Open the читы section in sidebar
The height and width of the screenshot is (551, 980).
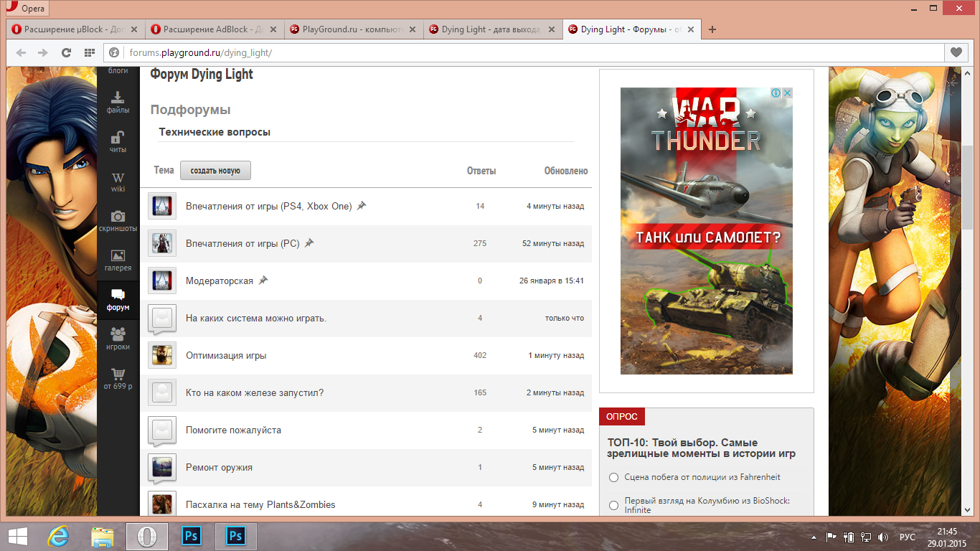[118, 142]
